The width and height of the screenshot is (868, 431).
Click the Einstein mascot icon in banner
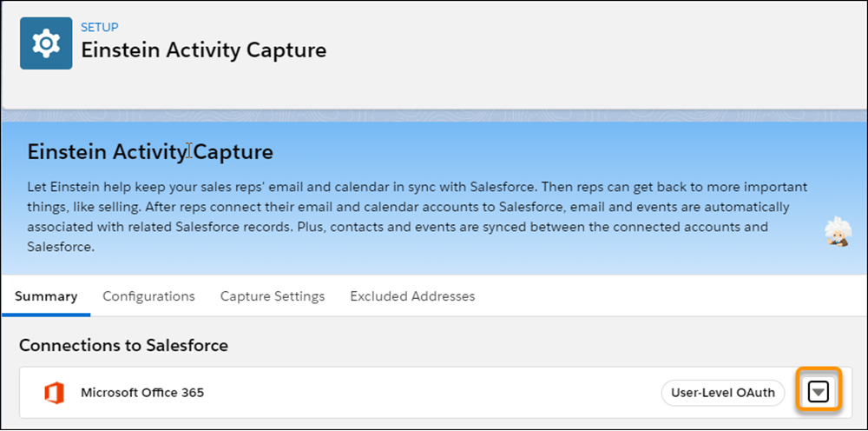[837, 231]
